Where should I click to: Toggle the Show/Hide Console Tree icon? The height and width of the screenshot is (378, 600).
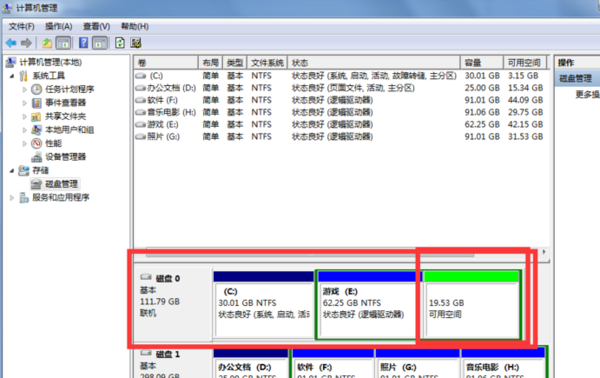64,43
